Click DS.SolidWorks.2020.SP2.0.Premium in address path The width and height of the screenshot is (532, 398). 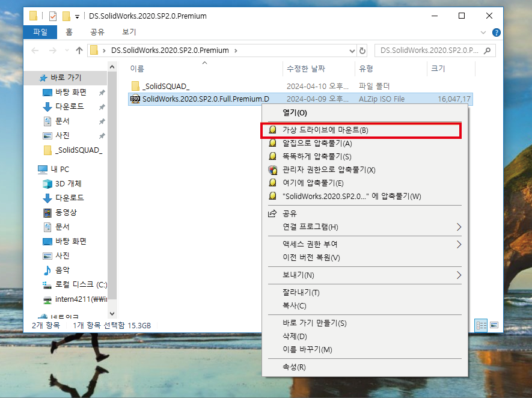click(170, 51)
